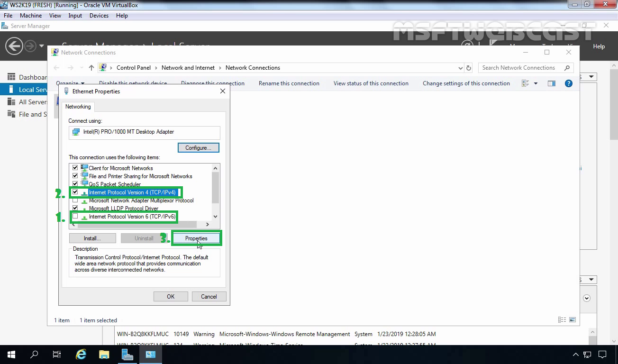Switch to Server Manager taskbar icon
Screen dimensions: 618x364
pyautogui.click(x=127, y=355)
